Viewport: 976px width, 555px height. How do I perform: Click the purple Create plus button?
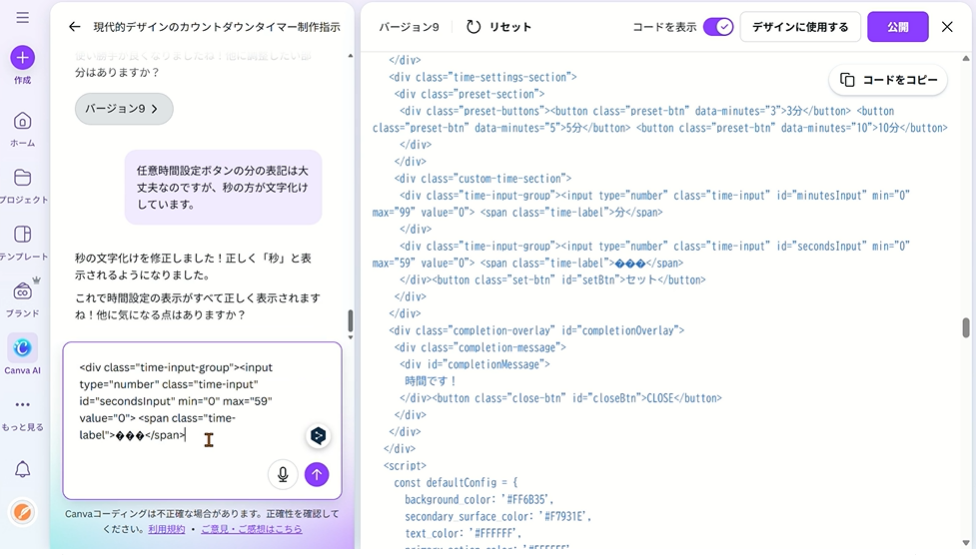pos(22,58)
